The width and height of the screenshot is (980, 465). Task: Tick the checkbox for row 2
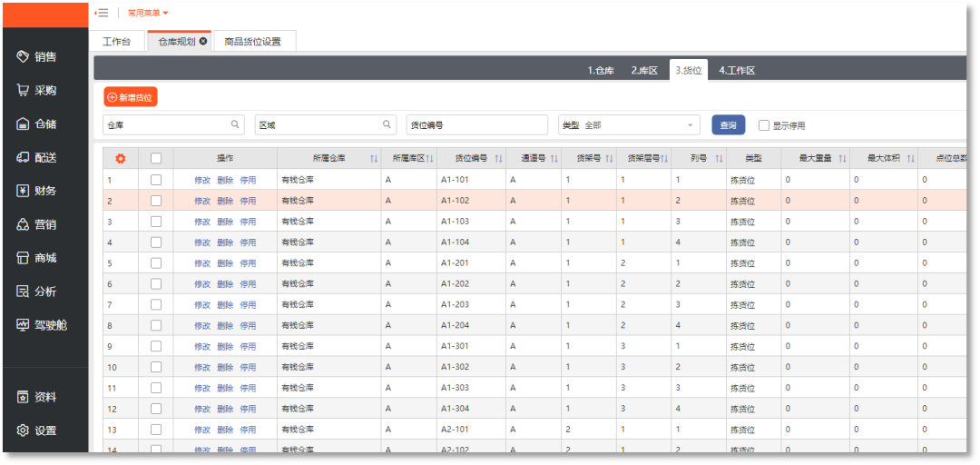pos(156,200)
